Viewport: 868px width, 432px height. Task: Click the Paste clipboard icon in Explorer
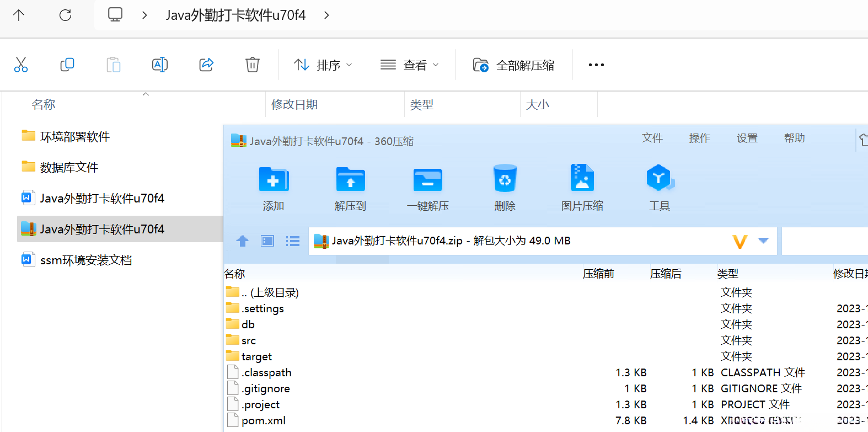pos(114,65)
